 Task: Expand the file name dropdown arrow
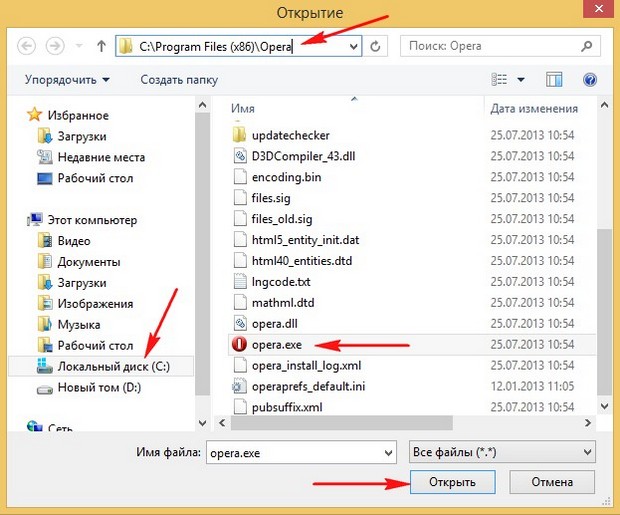389,453
